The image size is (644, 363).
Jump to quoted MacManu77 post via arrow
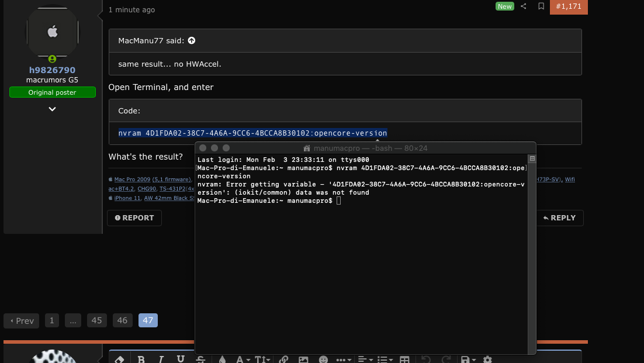(x=192, y=40)
